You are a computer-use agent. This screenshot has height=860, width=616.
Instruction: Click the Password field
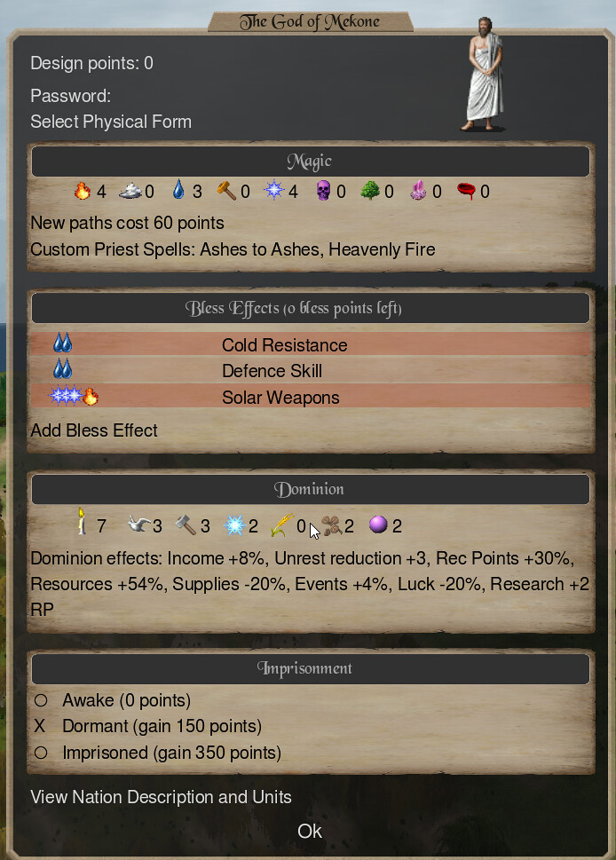click(70, 96)
